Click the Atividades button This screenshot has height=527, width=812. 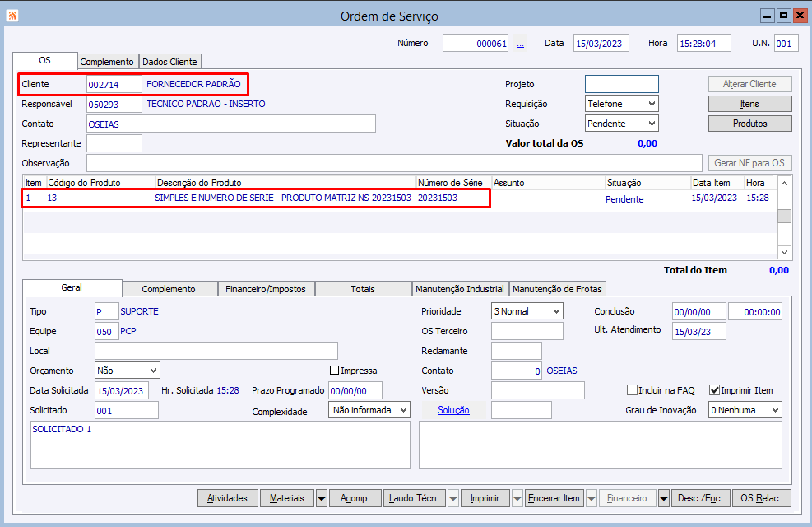point(227,498)
